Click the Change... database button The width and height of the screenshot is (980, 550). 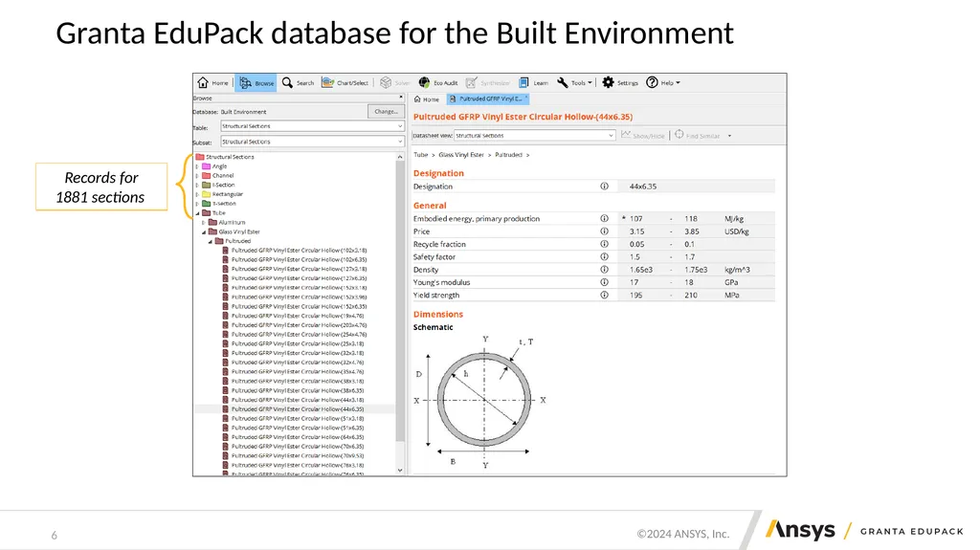point(386,111)
